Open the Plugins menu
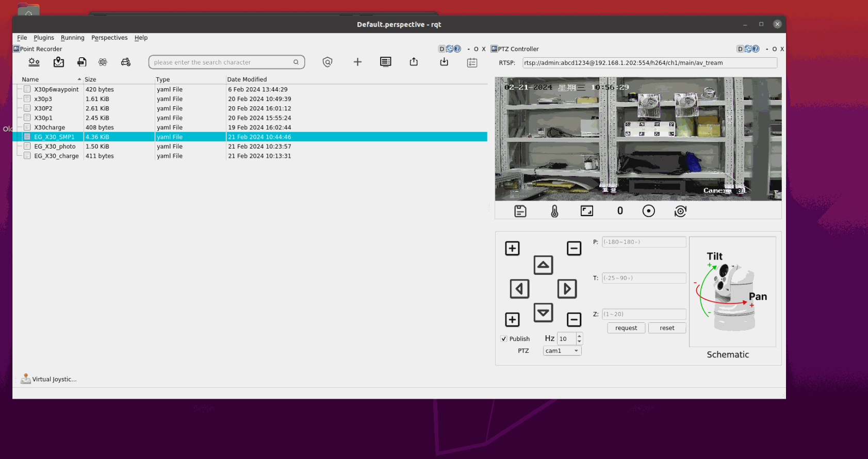Screen dimensions: 868x459 (44, 38)
